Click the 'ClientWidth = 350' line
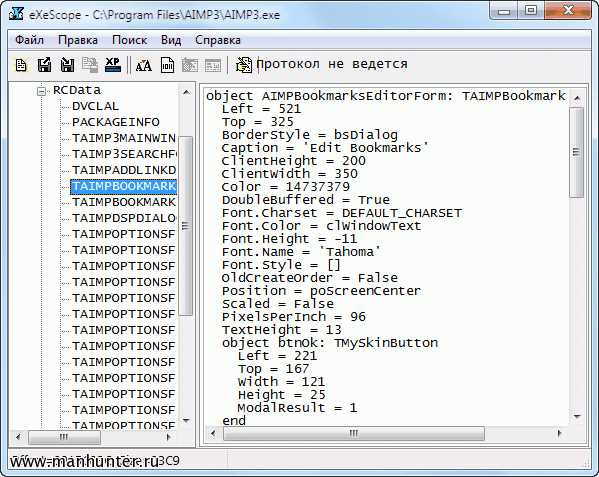599x477 pixels. coord(290,174)
